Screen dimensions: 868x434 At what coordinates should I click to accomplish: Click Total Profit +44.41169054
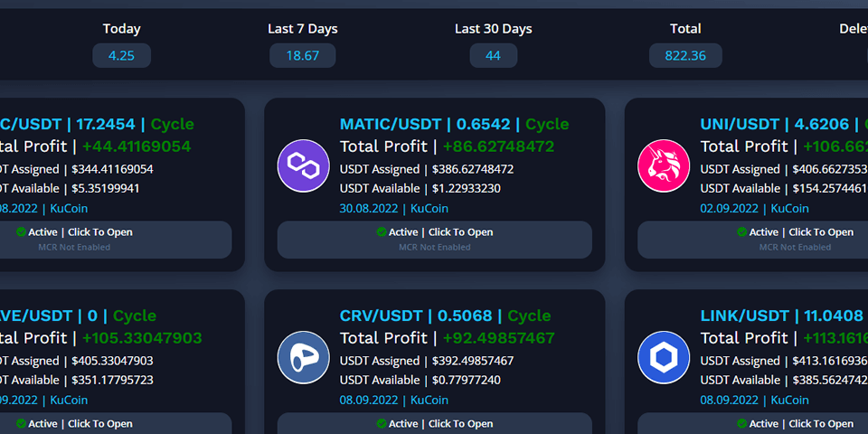click(x=95, y=146)
